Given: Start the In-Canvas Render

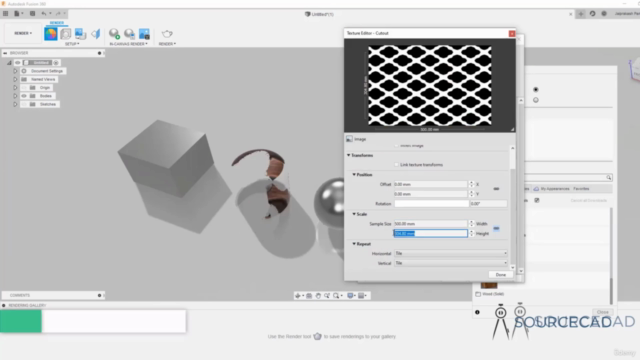Looking at the screenshot, I should tap(114, 34).
